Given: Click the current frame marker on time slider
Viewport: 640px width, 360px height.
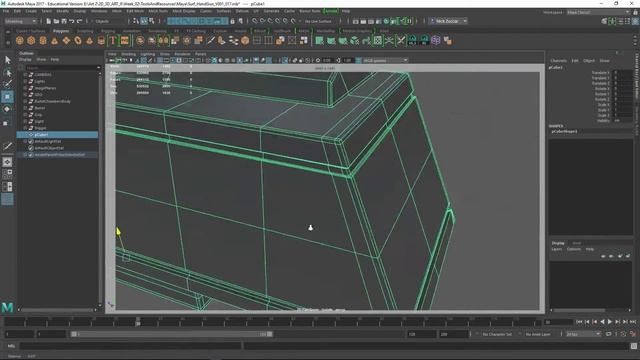Looking at the screenshot, I should tap(138, 321).
